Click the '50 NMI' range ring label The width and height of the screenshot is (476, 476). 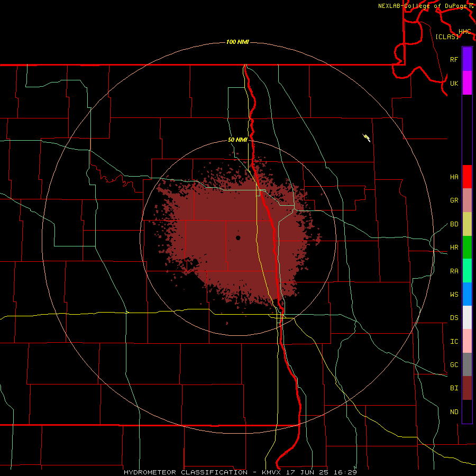(237, 140)
